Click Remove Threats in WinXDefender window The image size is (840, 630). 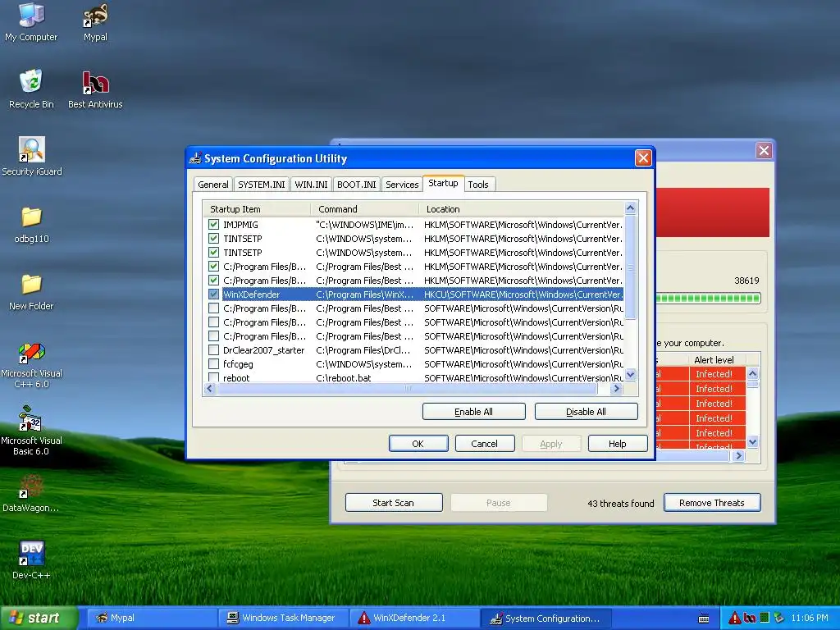(x=711, y=503)
